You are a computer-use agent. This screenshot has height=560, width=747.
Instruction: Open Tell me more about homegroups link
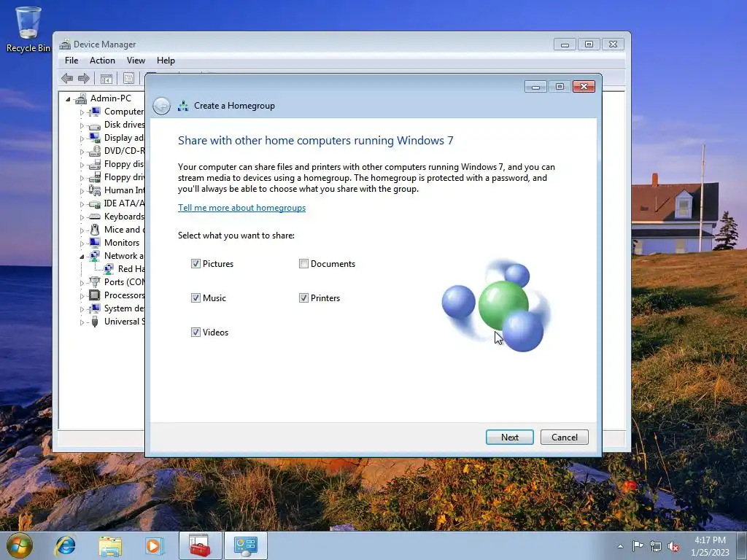tap(241, 208)
